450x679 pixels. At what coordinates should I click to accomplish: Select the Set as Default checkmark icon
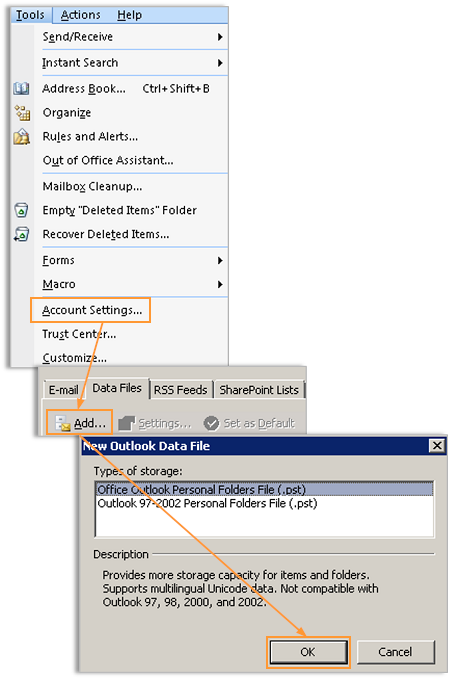[x=211, y=423]
